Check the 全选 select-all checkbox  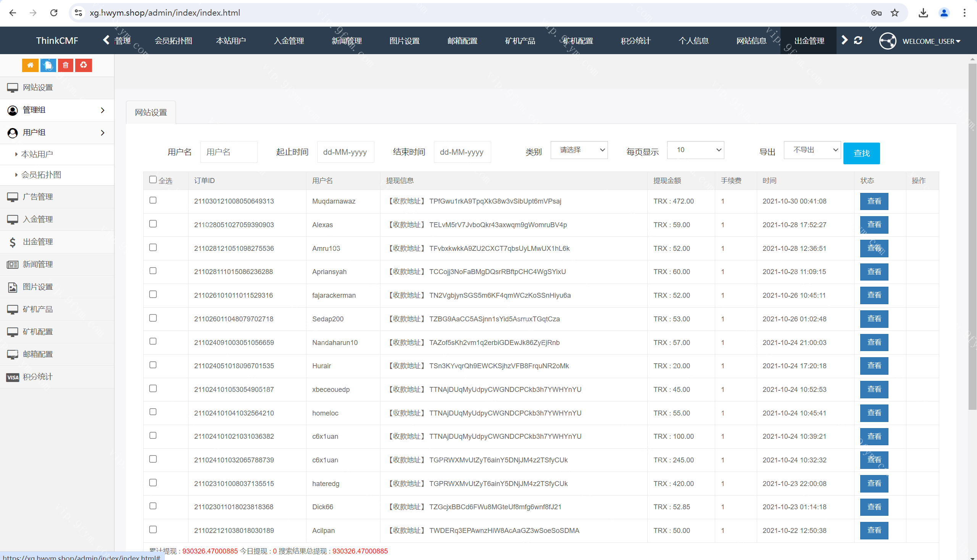tap(153, 180)
